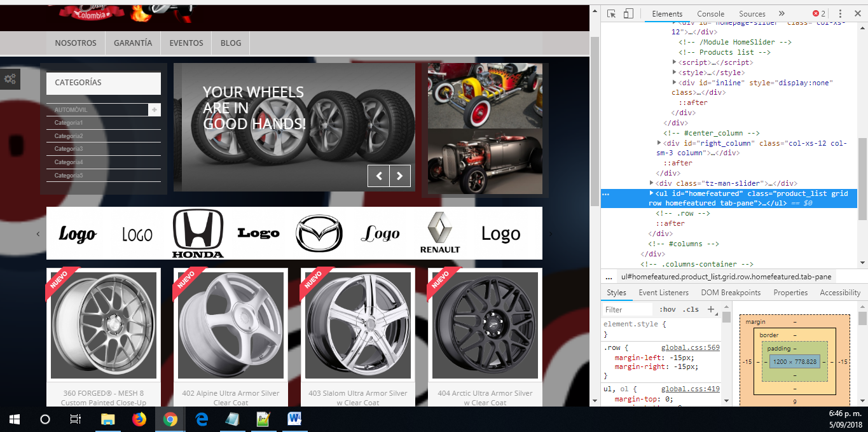Viewport: 868px width, 432px height.
Task: Expand the div id="inline" node
Action: pos(675,83)
